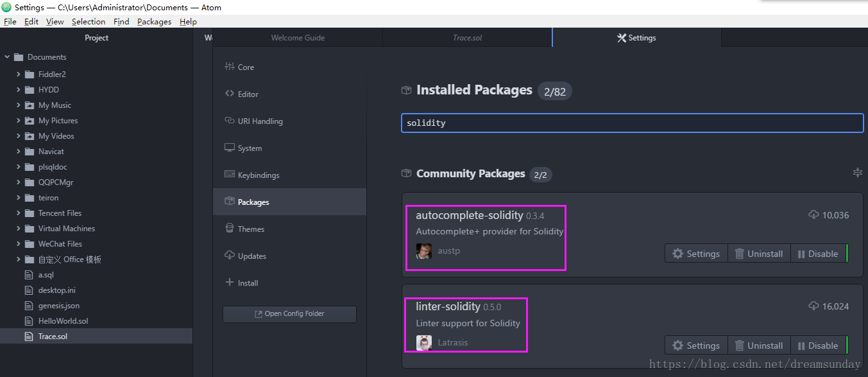Viewport: 868px width, 377px height.
Task: Click the Community Packages heading
Action: (470, 173)
